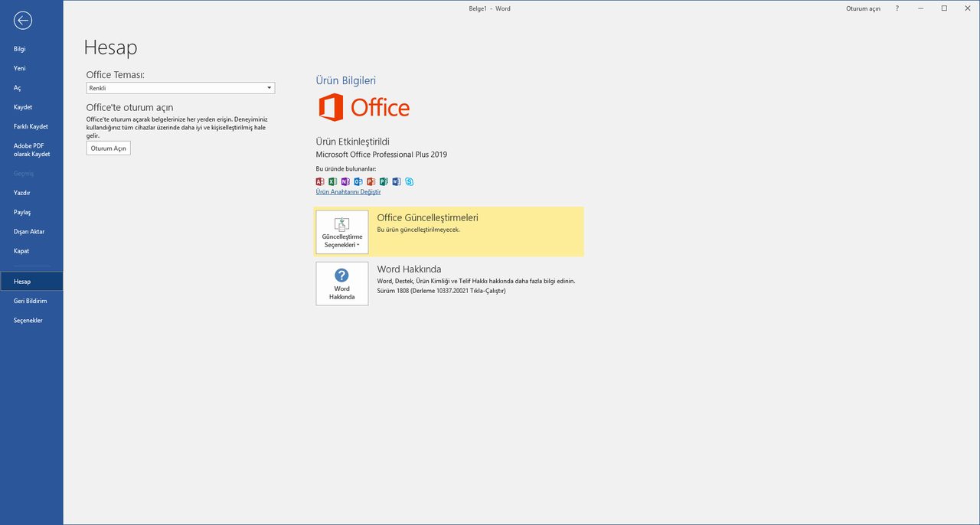The height and width of the screenshot is (525, 980).
Task: Open Geri Bildirim
Action: pos(31,301)
